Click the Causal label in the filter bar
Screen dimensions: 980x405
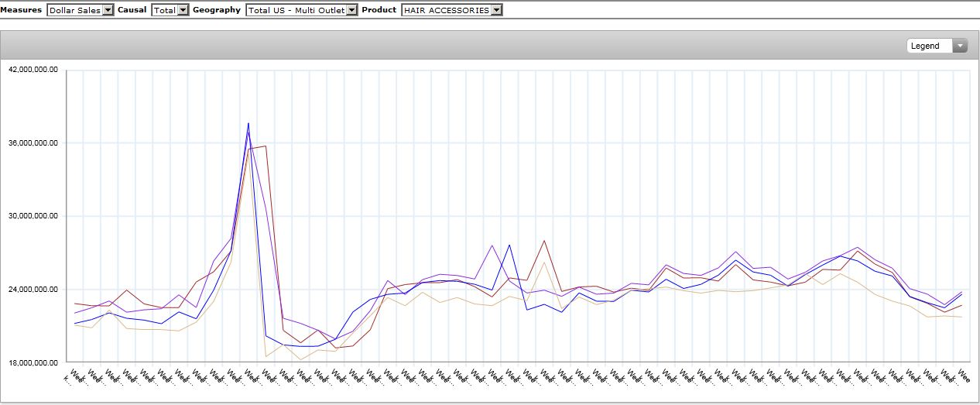pos(132,10)
